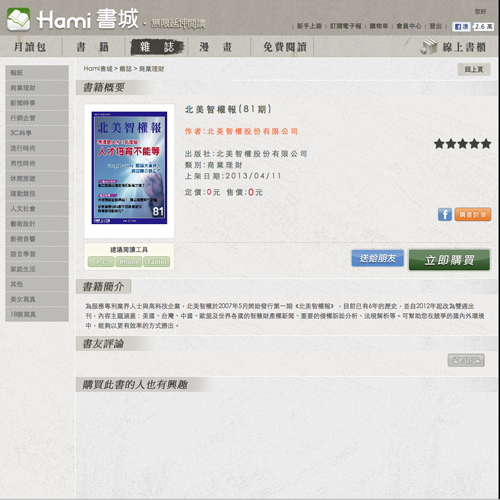Open the 月讀包 tab

click(30, 47)
